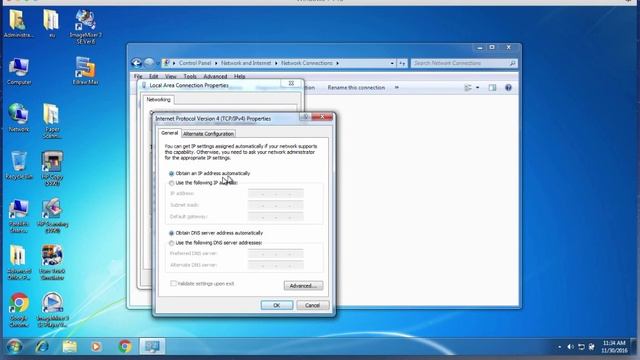Click the search magnifier icon

tap(512, 63)
